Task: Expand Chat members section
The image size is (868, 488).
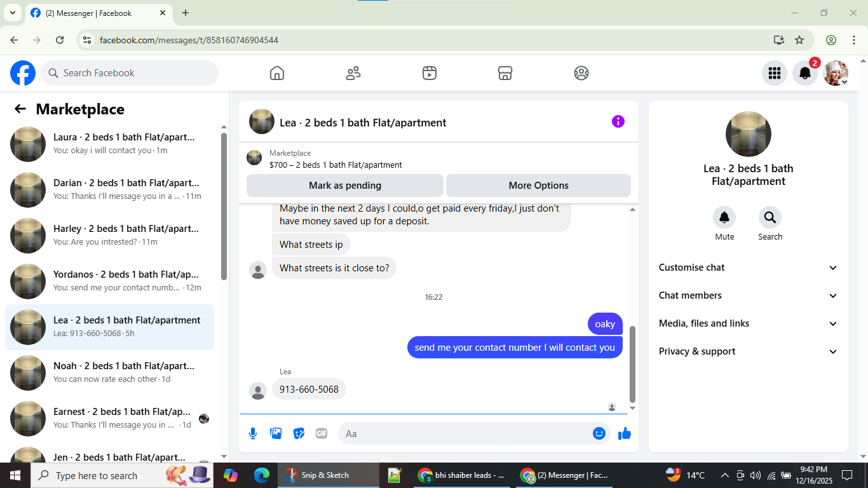Action: pos(749,295)
